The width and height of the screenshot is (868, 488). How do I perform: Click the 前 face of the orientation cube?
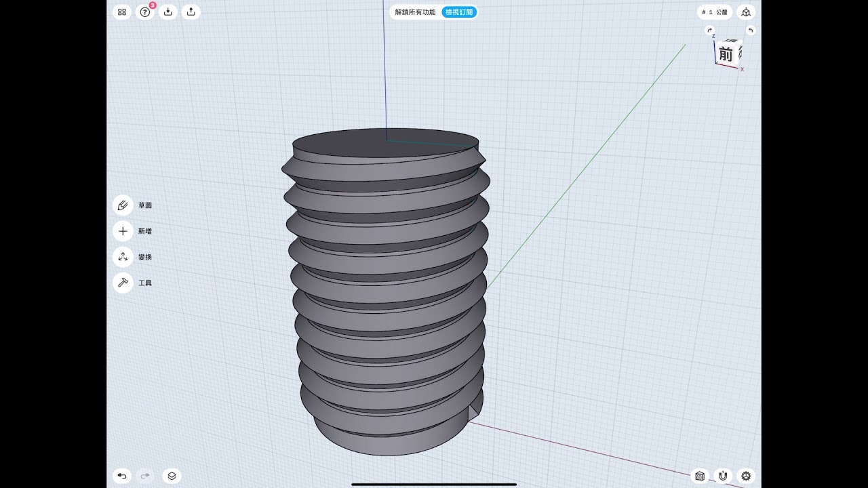click(x=726, y=54)
